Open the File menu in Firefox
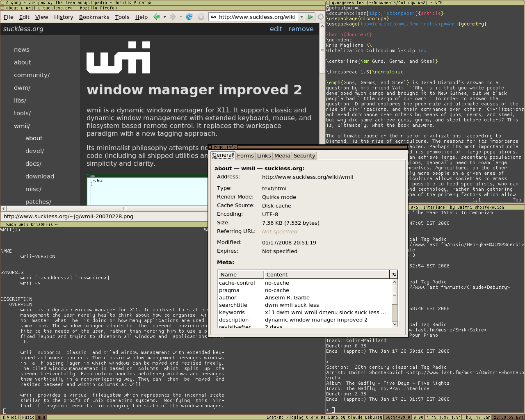This screenshot has width=525, height=420. pos(9,17)
